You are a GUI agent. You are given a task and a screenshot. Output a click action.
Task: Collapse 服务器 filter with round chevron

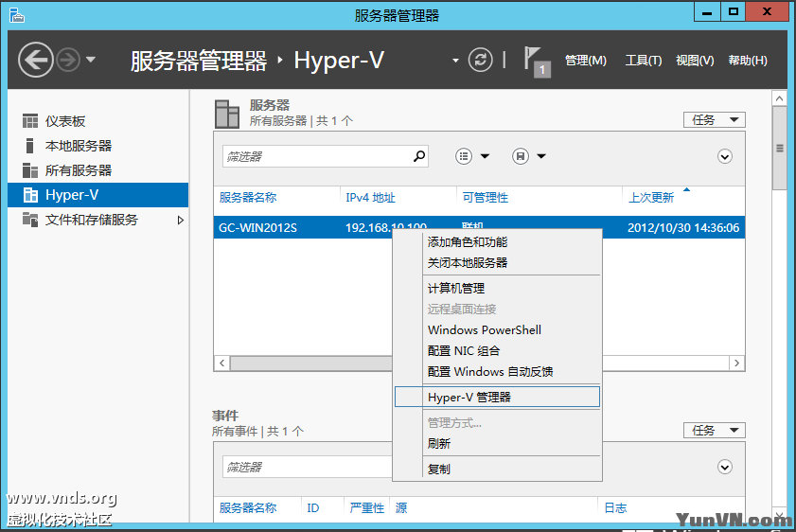[x=724, y=156]
